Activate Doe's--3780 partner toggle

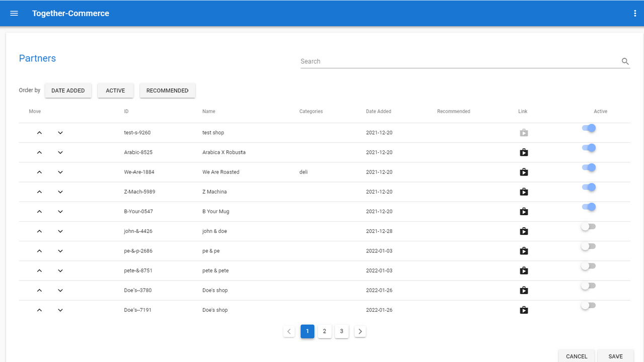(588, 286)
